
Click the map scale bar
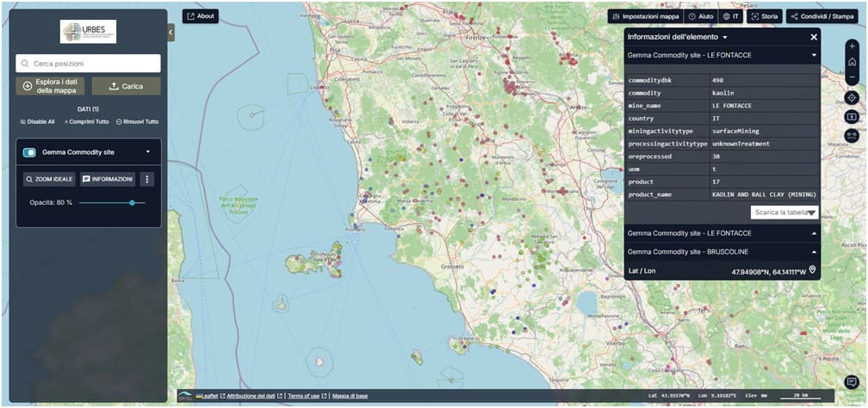tap(801, 396)
